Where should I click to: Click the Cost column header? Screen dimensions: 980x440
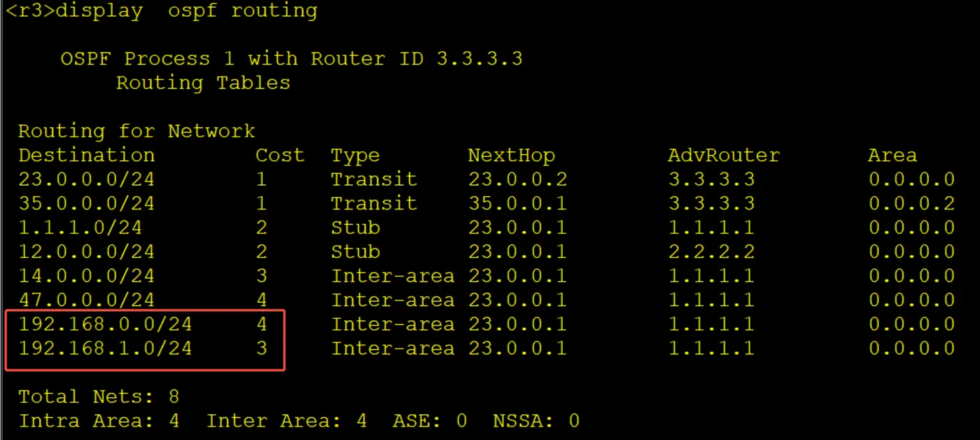[280, 155]
